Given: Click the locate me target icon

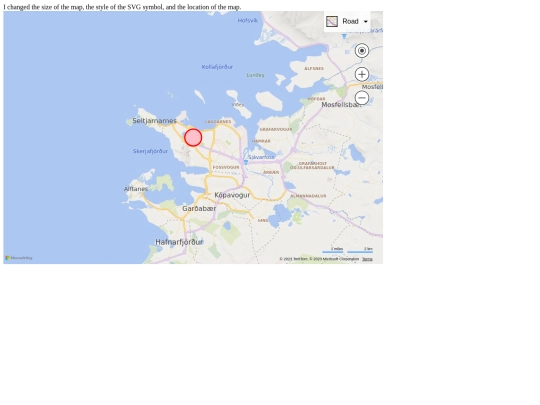Looking at the screenshot, I should pyautogui.click(x=362, y=51).
